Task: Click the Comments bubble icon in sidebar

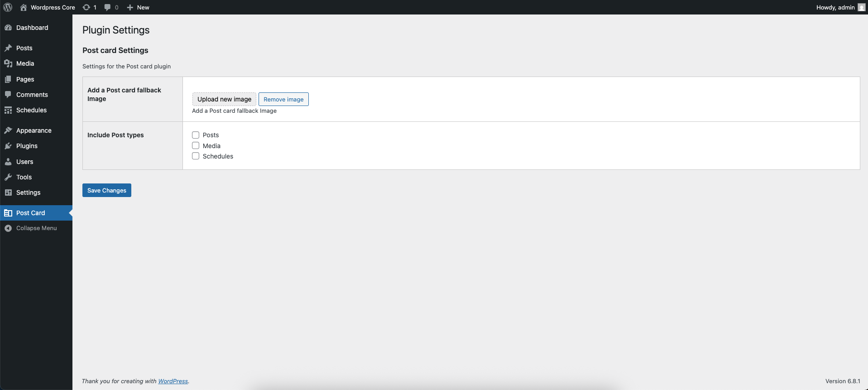Action: tap(8, 95)
